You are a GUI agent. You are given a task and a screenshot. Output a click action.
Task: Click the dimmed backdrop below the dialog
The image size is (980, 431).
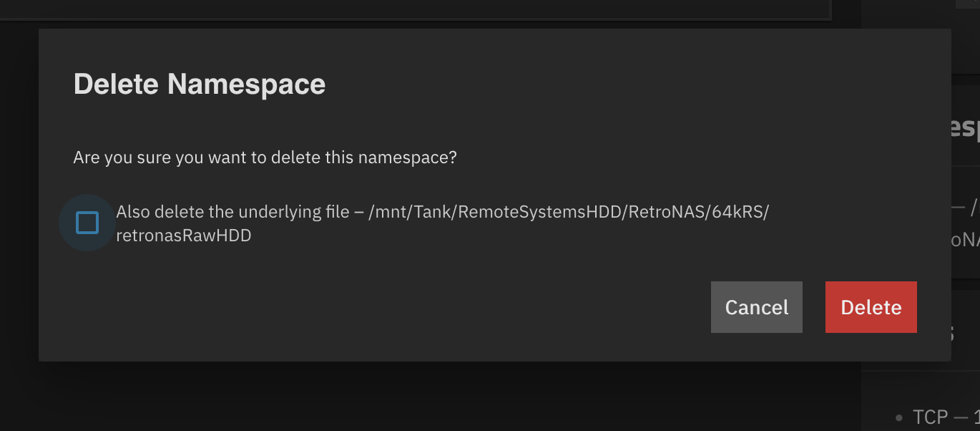(x=429, y=397)
